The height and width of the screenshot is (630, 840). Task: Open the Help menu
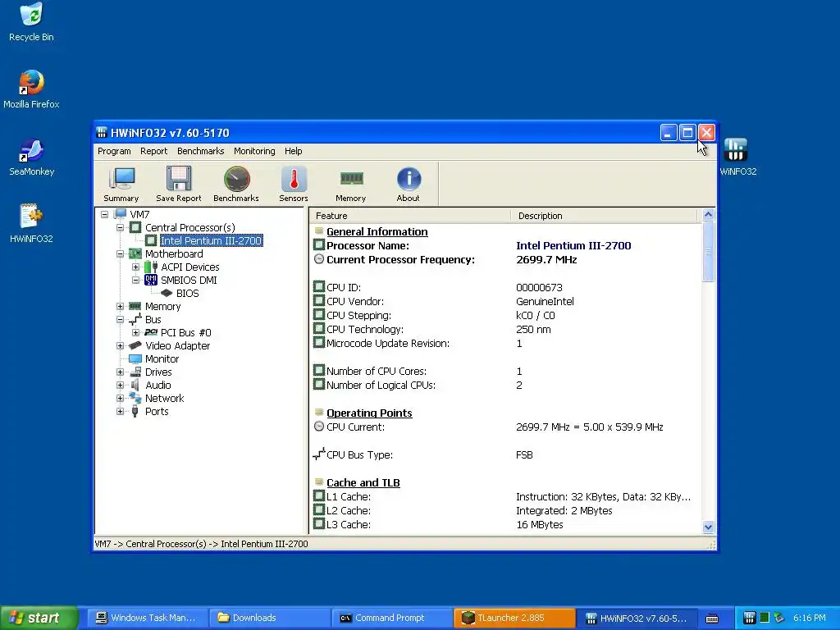pos(293,151)
